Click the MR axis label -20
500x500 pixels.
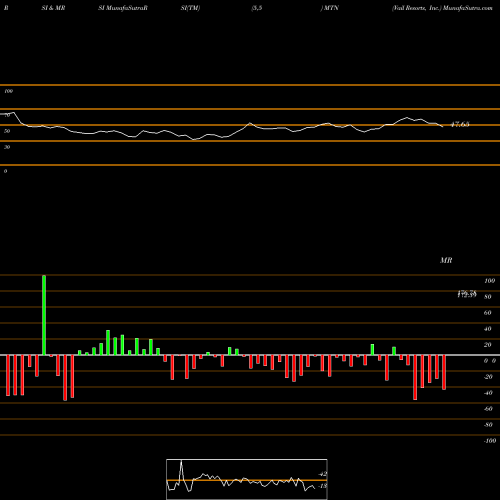coord(488,377)
